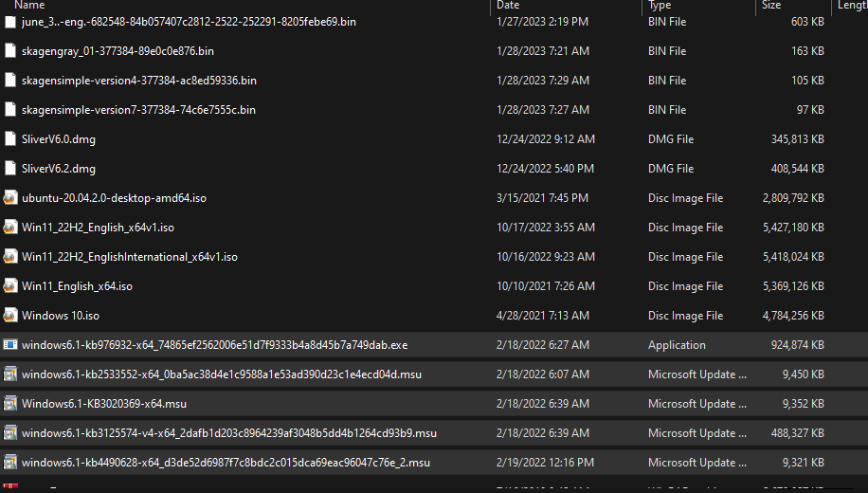Viewport: 868px width, 493px height.
Task: Click the Application type cell
Action: [677, 344]
